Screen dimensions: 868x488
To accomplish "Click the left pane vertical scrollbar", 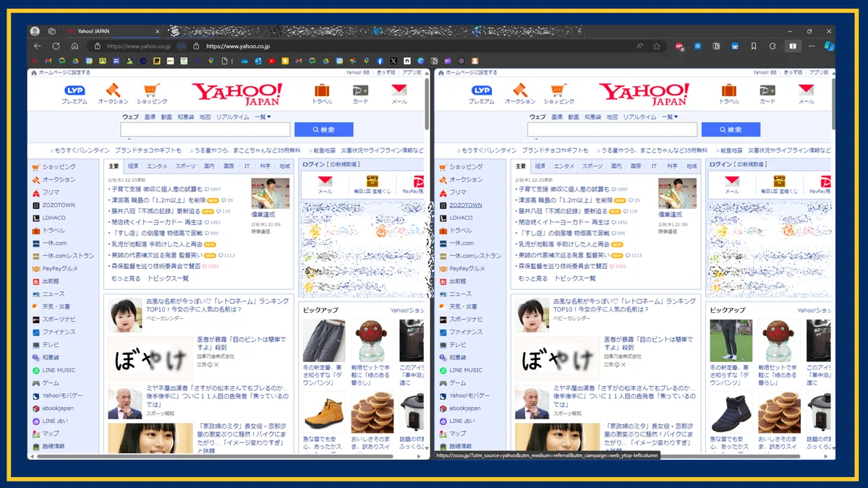I will pos(427,105).
